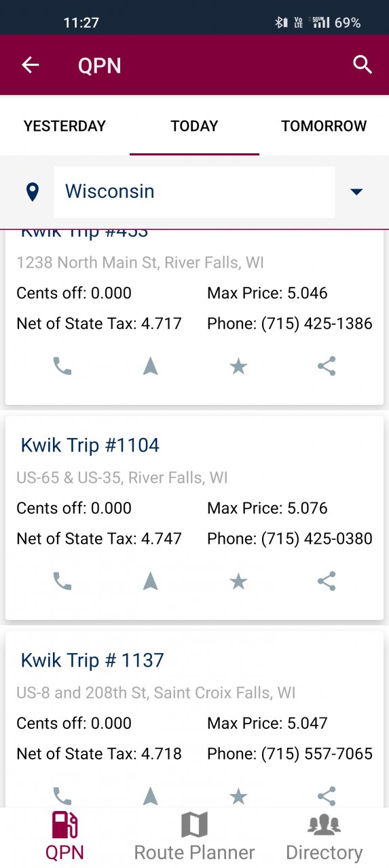Image resolution: width=389 pixels, height=868 pixels.
Task: Navigate to Kwik Trip #1104 with arrow icon
Action: 151,581
